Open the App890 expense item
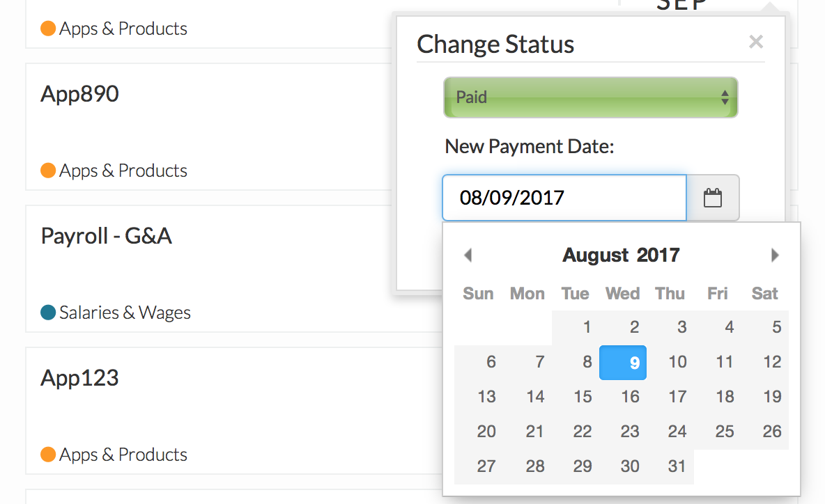825x504 pixels. tap(80, 94)
